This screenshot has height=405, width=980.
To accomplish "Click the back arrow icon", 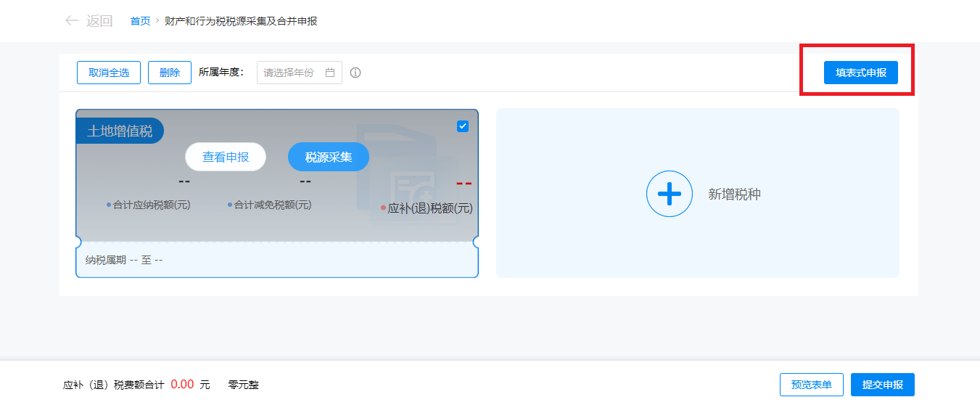I will tap(71, 21).
